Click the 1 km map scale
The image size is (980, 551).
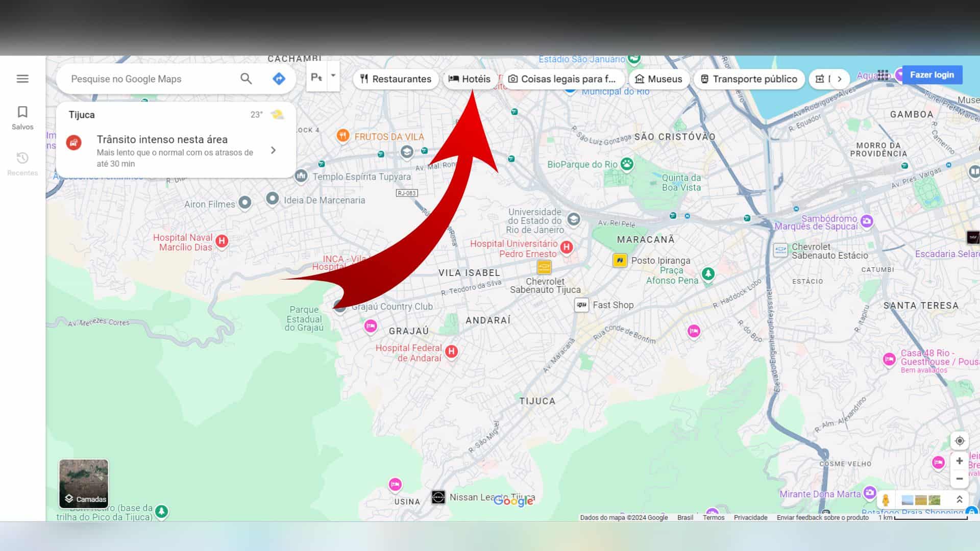pyautogui.click(x=923, y=517)
